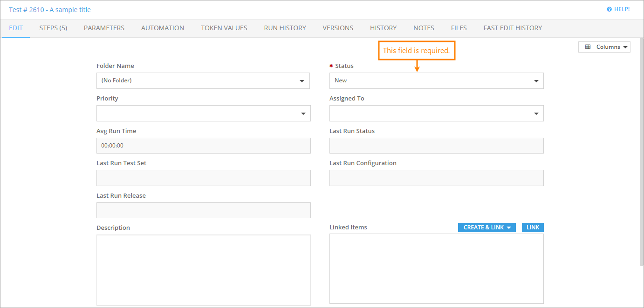Open the RUN HISTORY tab
Screen dimensions: 644x308
pos(285,28)
